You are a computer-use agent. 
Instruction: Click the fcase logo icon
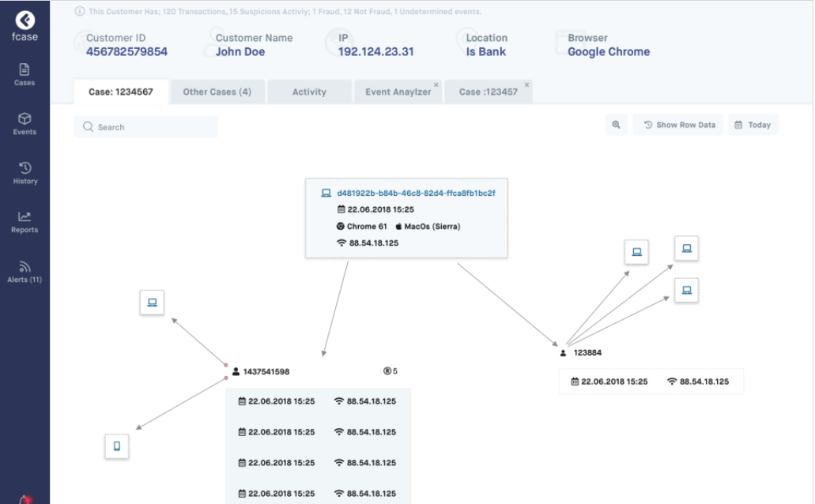tap(25, 20)
